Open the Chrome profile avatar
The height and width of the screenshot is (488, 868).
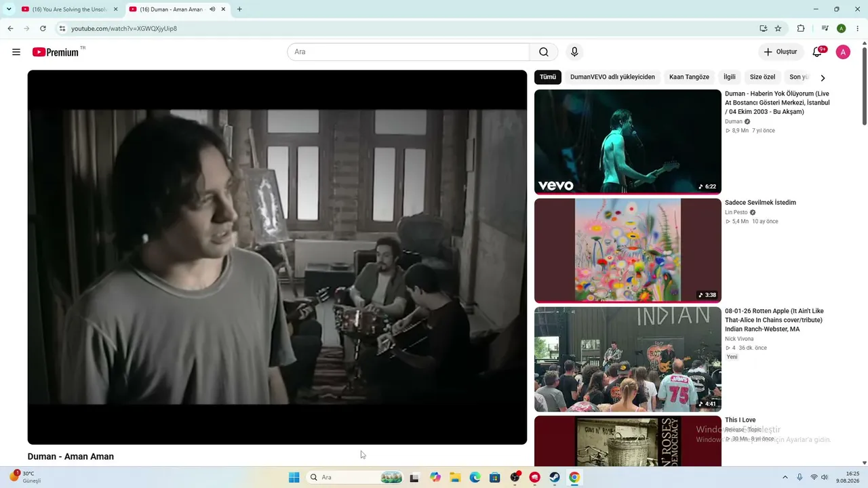coord(841,28)
